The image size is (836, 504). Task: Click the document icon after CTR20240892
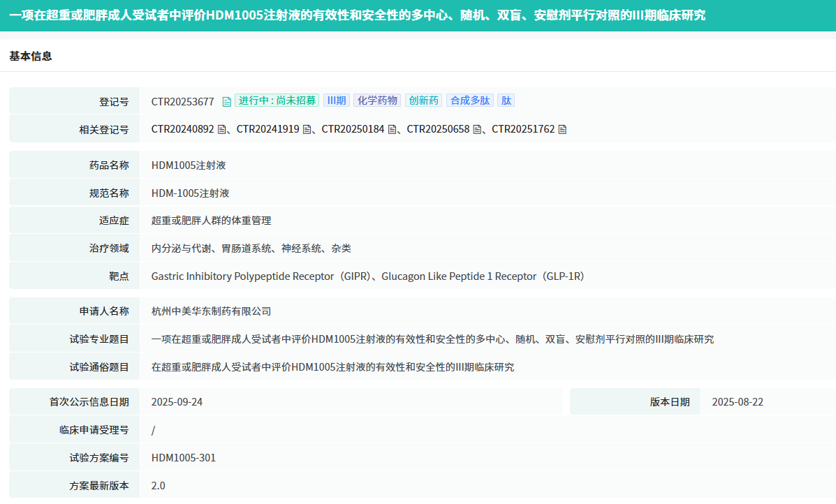point(221,129)
